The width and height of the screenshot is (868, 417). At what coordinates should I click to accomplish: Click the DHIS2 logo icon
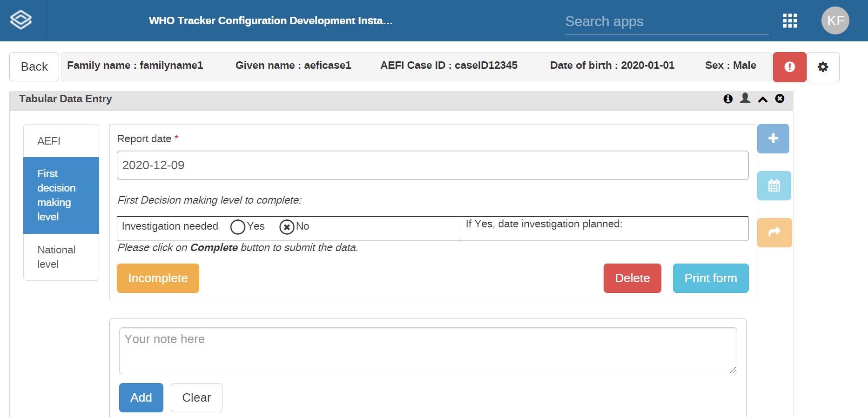(x=21, y=20)
